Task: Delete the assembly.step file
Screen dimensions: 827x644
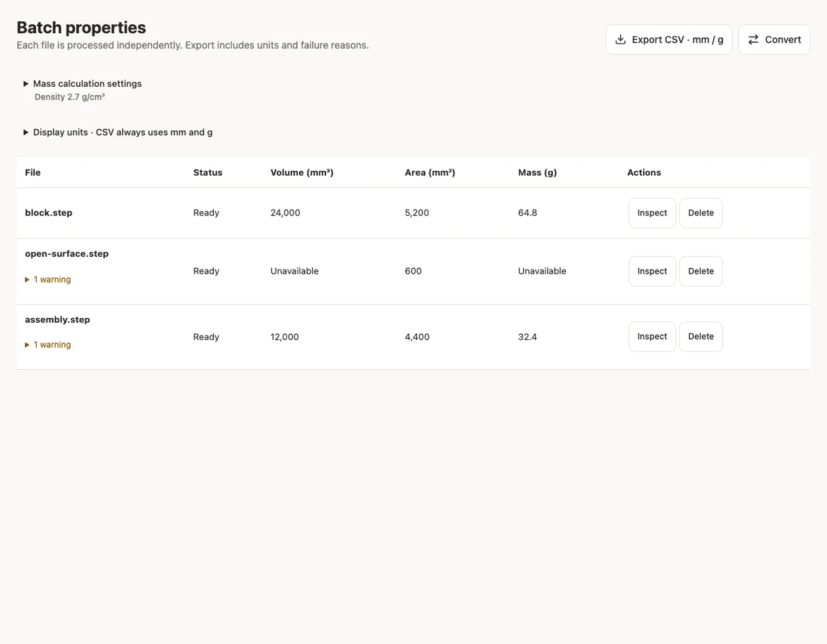Action: point(701,337)
